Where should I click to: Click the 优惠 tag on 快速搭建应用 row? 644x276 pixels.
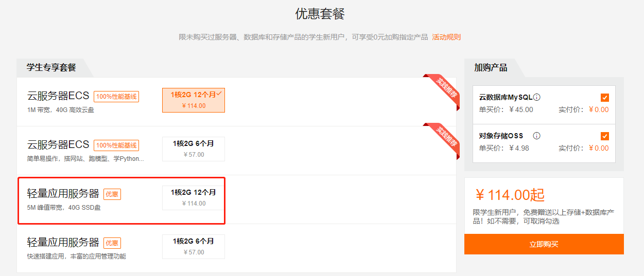pos(112,243)
